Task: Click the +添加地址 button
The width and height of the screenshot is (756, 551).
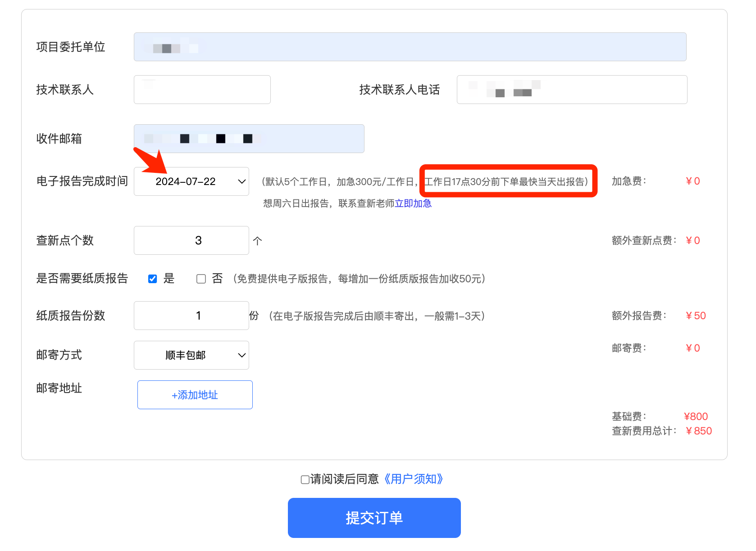Action: [x=195, y=395]
